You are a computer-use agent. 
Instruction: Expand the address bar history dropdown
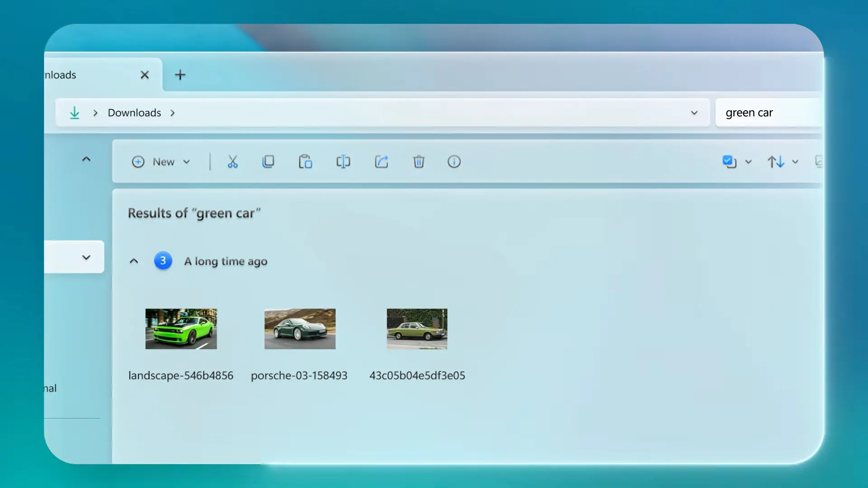pos(695,113)
